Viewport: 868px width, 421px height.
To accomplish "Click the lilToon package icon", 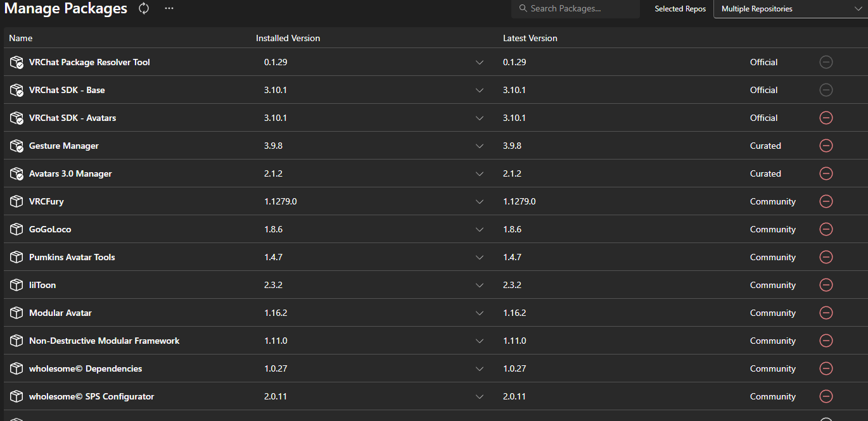I will pos(16,285).
